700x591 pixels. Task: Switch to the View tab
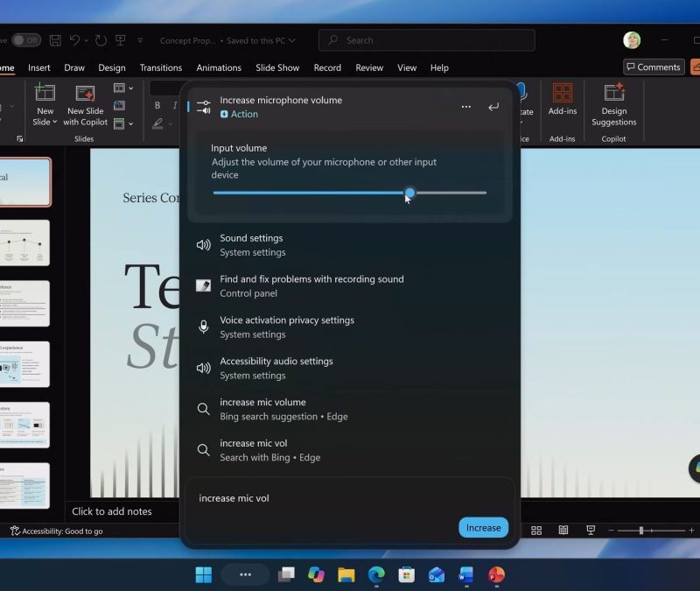[407, 67]
